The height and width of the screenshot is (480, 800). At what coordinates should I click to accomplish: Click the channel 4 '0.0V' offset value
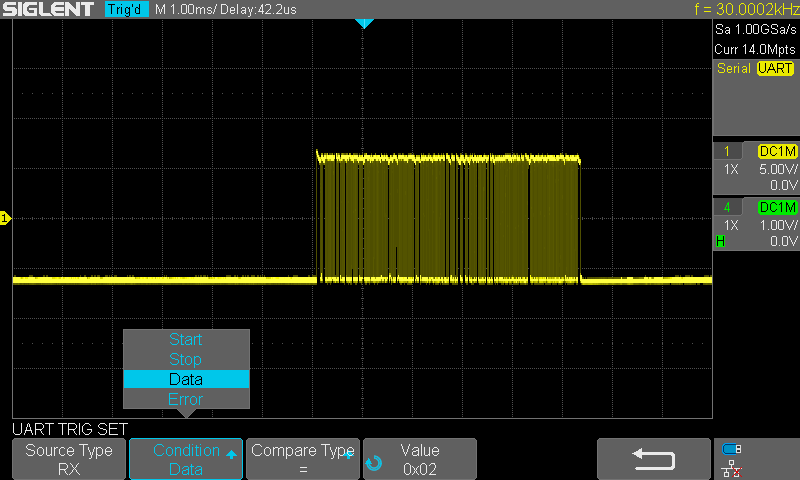(x=784, y=241)
